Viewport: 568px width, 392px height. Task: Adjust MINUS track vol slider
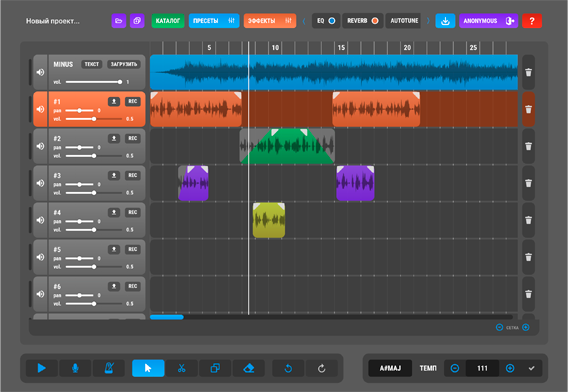click(93, 82)
